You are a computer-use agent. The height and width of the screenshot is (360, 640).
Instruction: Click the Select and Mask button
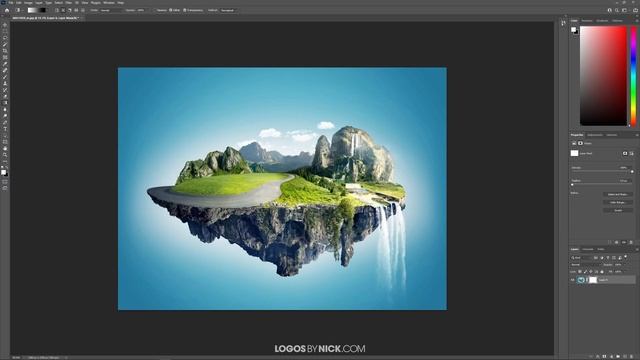pyautogui.click(x=618, y=195)
